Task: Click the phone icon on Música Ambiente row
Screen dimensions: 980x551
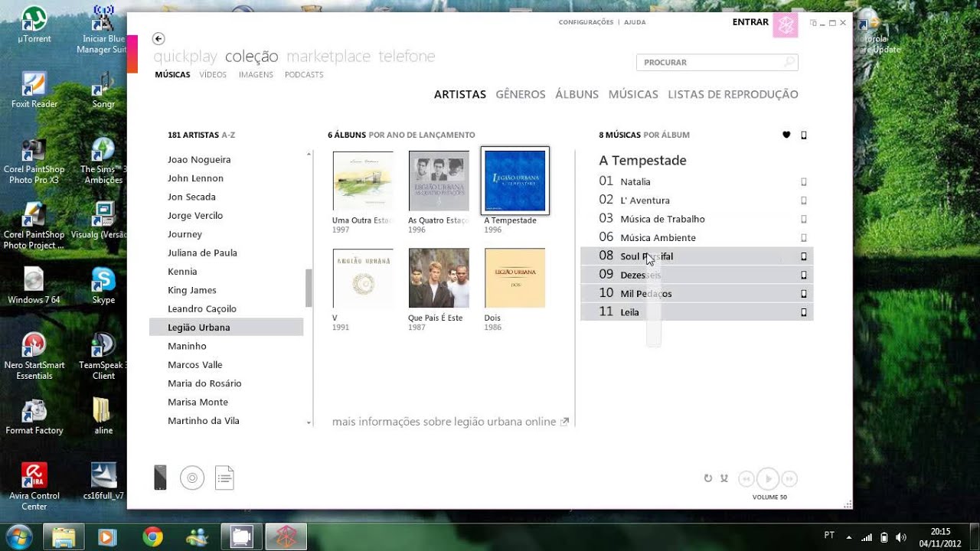Action: tap(804, 238)
